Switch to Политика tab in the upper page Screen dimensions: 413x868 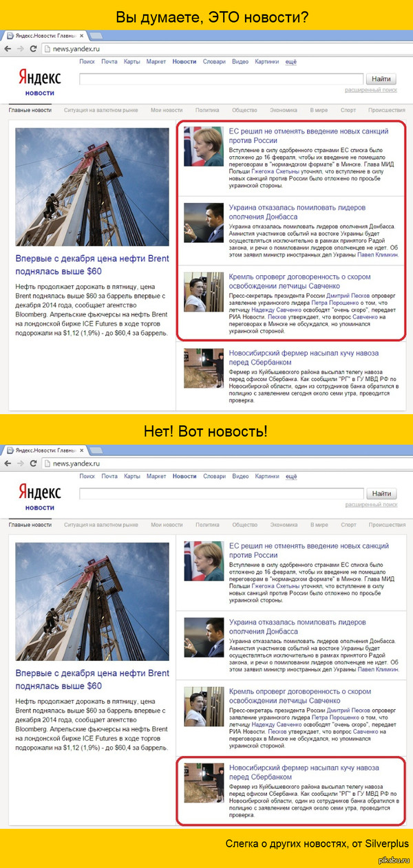tap(206, 110)
